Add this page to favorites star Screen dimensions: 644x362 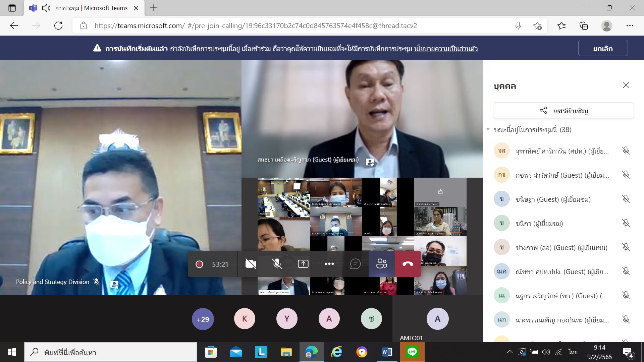(537, 26)
